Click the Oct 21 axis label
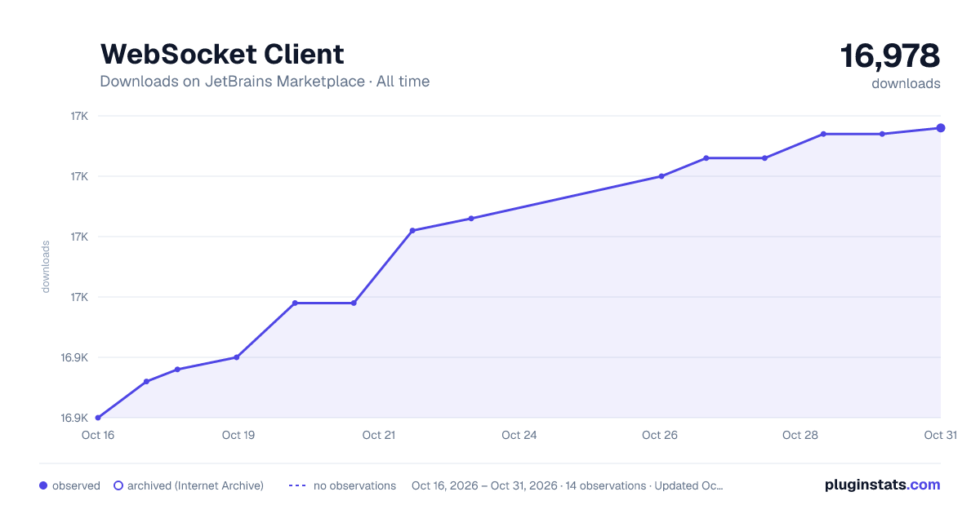The image size is (980, 514). tap(379, 435)
